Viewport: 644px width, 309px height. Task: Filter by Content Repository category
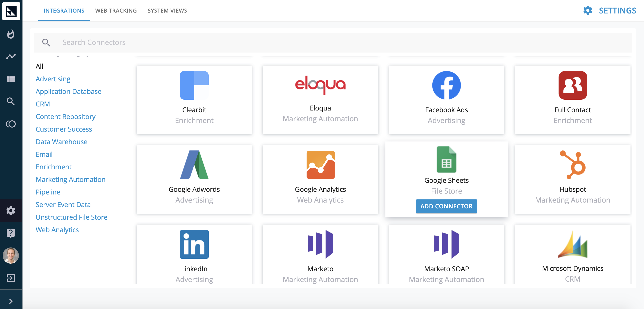[x=65, y=117]
